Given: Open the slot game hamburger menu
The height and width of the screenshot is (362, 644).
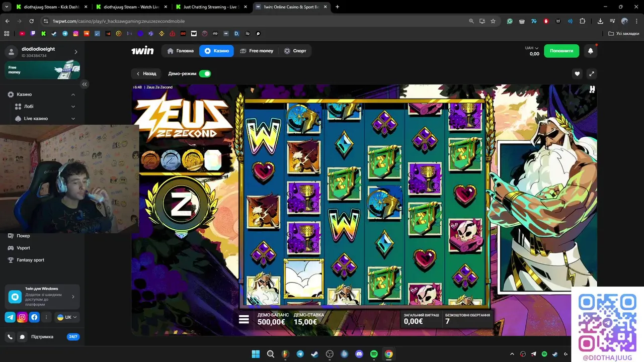Looking at the screenshot, I should pyautogui.click(x=244, y=319).
